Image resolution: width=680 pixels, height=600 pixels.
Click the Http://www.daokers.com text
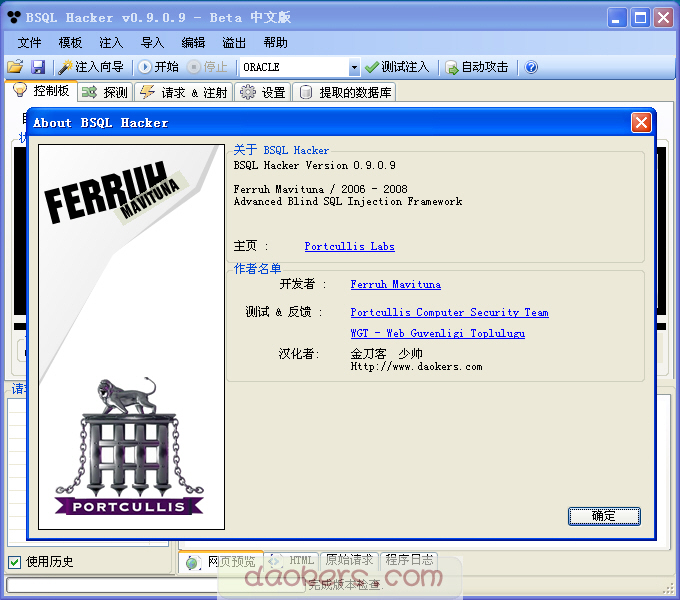point(416,367)
